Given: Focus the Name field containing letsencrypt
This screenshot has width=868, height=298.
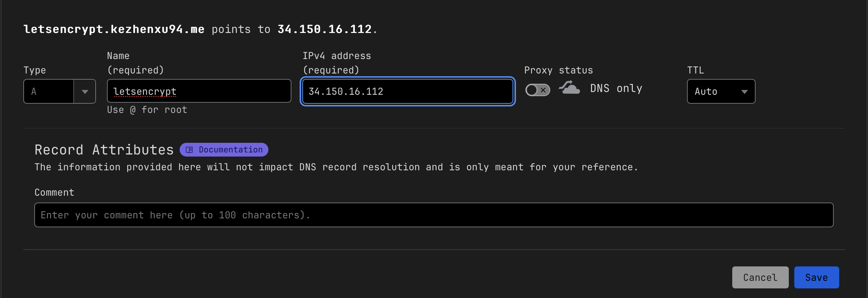Looking at the screenshot, I should (199, 91).
